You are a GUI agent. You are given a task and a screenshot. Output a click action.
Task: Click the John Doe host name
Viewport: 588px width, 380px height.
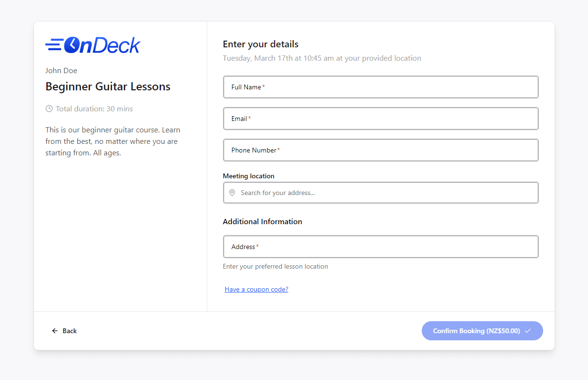pyautogui.click(x=61, y=70)
